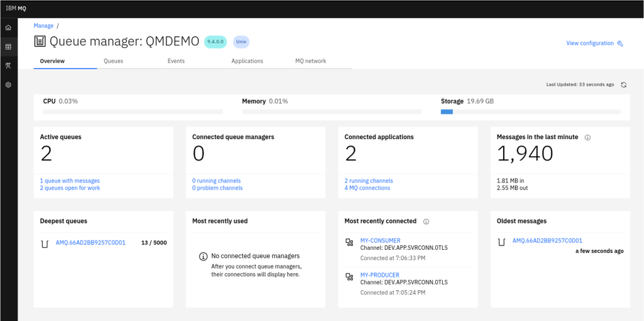Open the MY-CONSUMER application link
The height and width of the screenshot is (321, 644).
coord(380,240)
